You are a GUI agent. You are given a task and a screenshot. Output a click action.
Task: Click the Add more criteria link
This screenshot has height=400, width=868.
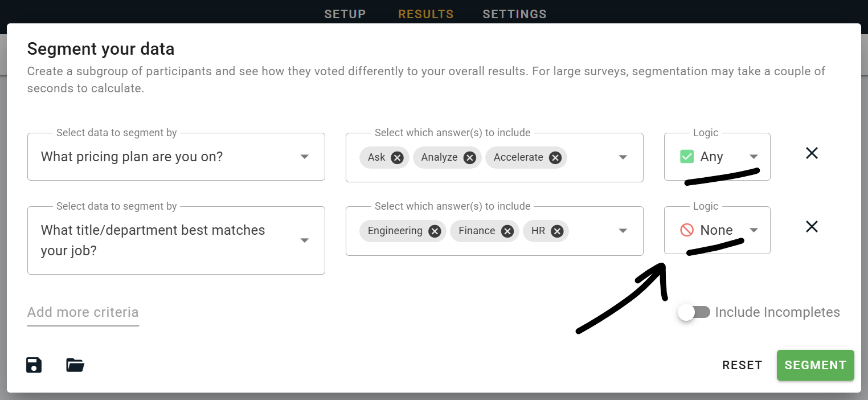pyautogui.click(x=83, y=312)
